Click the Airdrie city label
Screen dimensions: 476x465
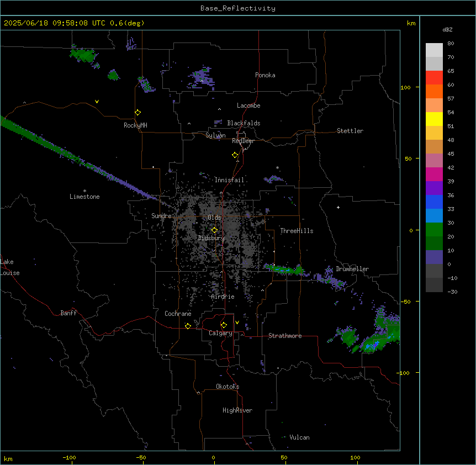[x=223, y=297]
